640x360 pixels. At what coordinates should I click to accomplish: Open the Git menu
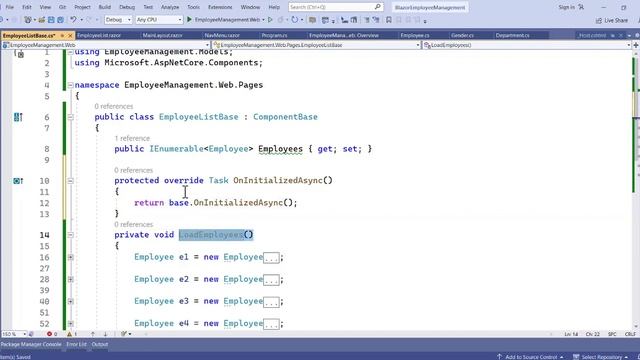(62, 7)
